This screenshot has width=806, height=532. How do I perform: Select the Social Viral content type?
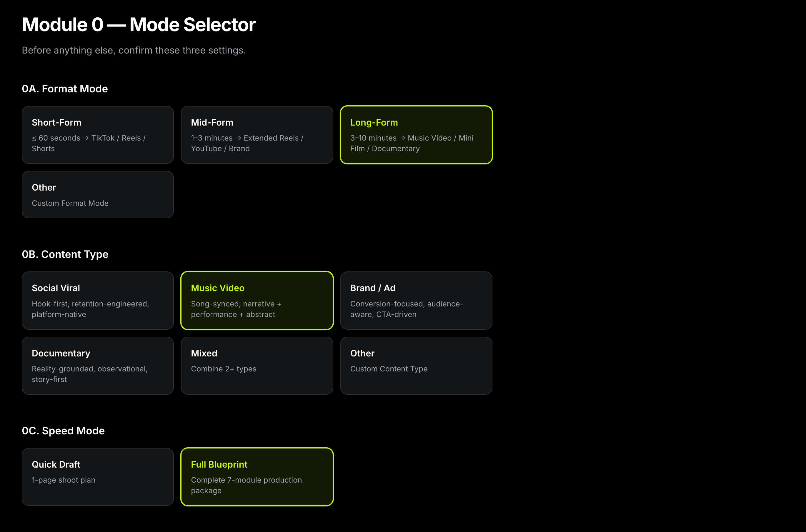coord(98,301)
